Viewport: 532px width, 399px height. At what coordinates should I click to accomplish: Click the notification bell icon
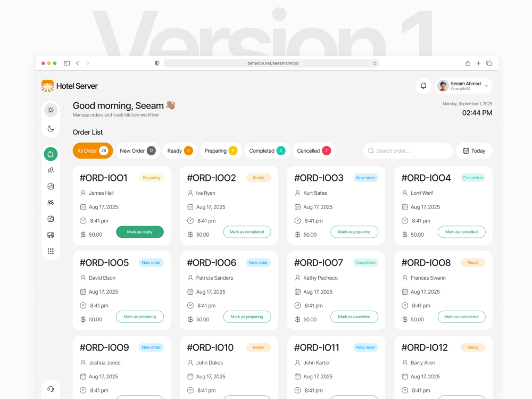click(x=423, y=86)
